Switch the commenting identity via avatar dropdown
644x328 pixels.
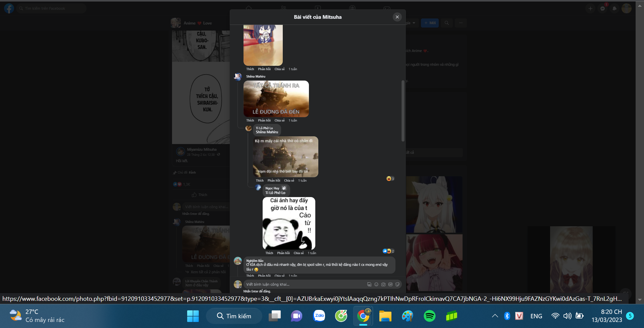tap(238, 284)
